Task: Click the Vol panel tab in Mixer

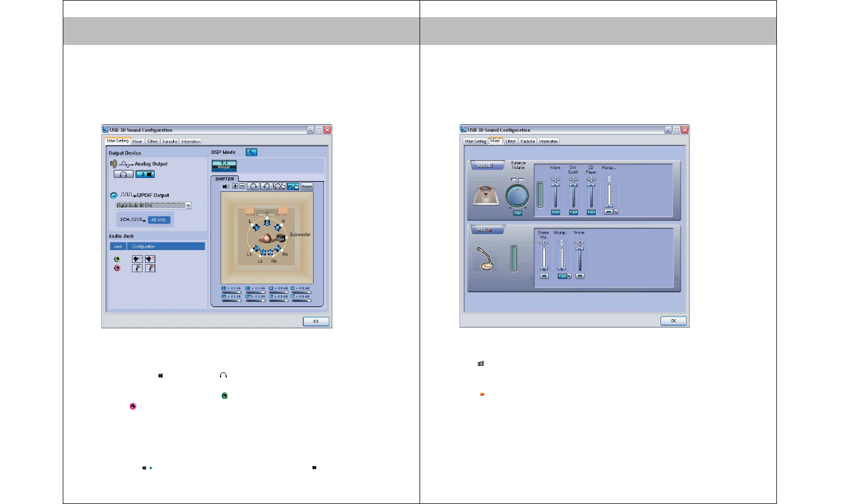Action: 487,165
